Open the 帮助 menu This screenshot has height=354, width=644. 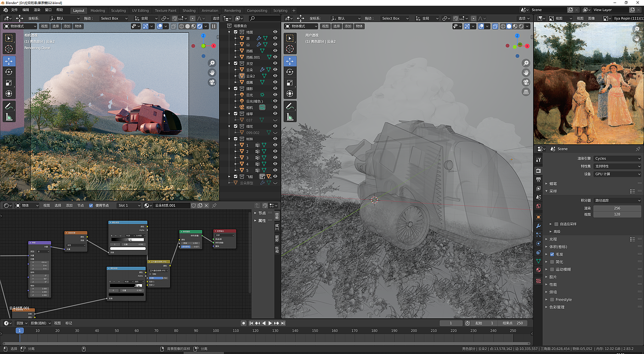pyautogui.click(x=60, y=10)
